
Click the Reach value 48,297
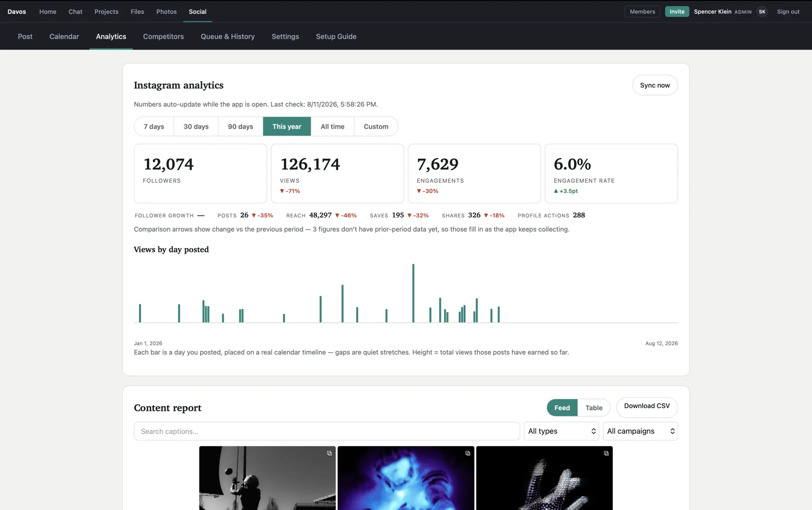click(320, 215)
